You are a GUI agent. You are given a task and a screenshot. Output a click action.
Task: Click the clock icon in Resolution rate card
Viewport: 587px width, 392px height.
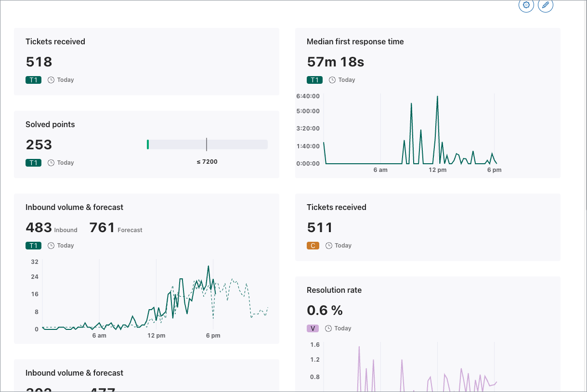point(328,328)
